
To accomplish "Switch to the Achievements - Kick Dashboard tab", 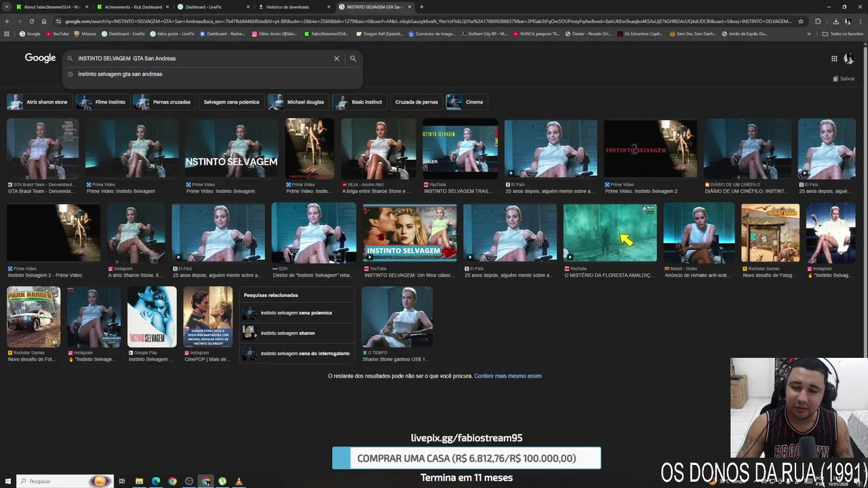I will coord(133,7).
